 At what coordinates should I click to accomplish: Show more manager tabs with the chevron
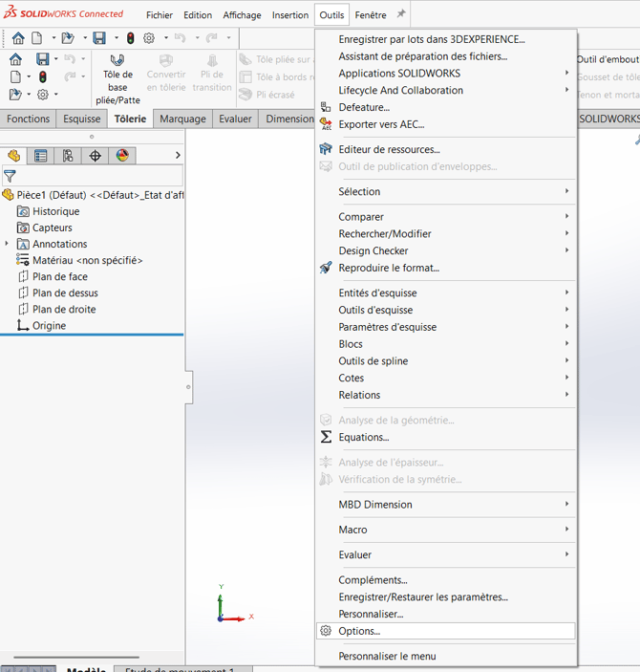click(178, 155)
